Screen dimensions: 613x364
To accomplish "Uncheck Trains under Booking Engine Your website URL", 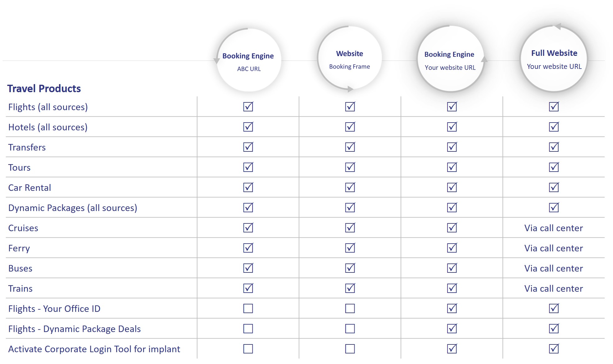I will pyautogui.click(x=452, y=288).
